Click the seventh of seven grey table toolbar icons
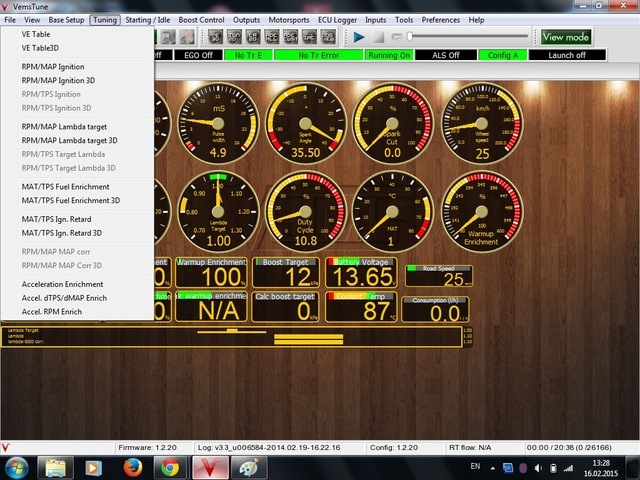Viewport: 640px width, 480px height. (x=328, y=37)
